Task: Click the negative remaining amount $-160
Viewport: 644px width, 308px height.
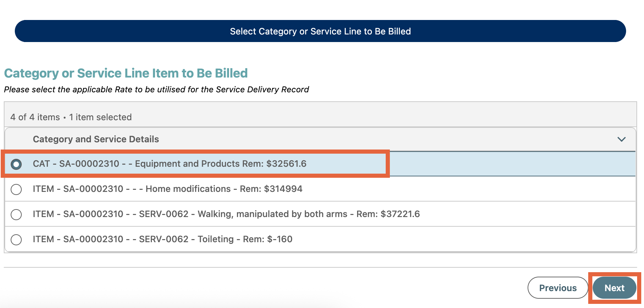Action: (x=280, y=239)
